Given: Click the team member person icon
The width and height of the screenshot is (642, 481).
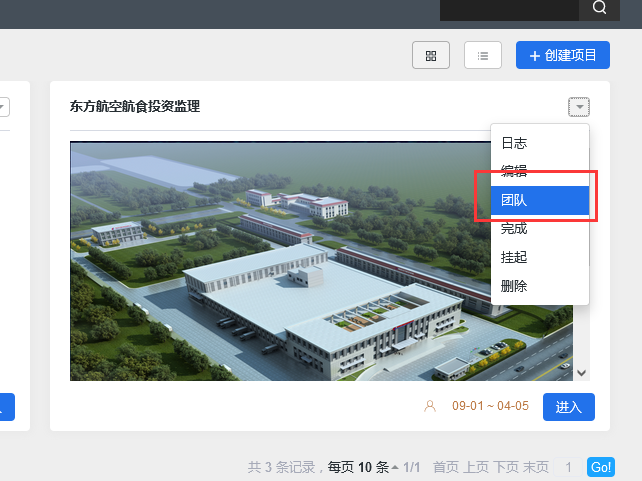Looking at the screenshot, I should pos(431,407).
